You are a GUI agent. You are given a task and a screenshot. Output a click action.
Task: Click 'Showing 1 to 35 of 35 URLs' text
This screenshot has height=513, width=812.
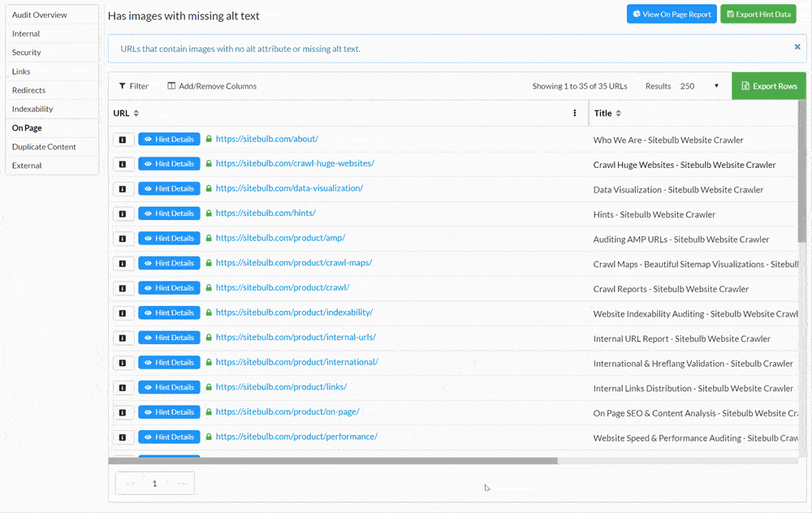(580, 86)
